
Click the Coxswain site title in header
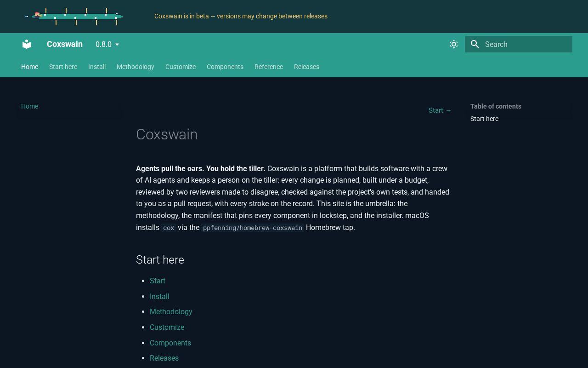[65, 44]
